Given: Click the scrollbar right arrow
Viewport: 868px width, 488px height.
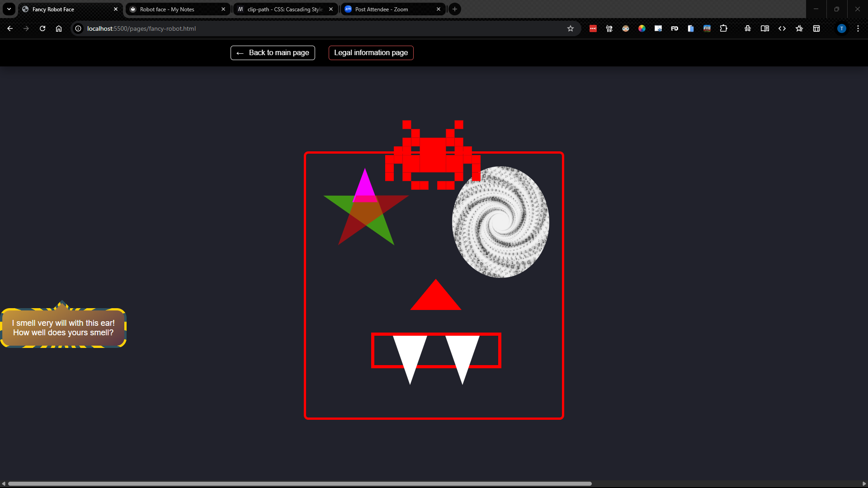Looking at the screenshot, I should (x=864, y=483).
